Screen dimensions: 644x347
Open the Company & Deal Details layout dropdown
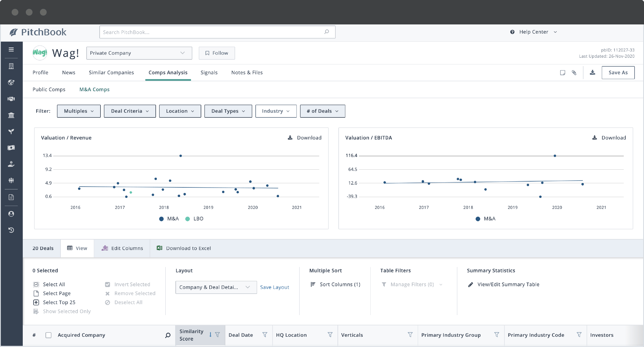[x=216, y=287]
